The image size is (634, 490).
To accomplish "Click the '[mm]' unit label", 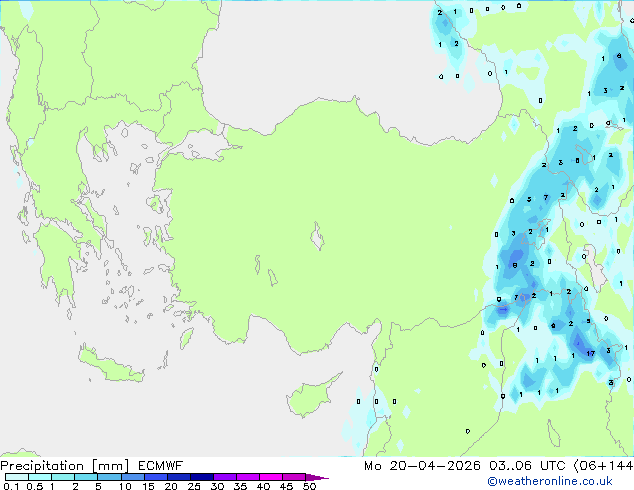I will coord(110,466).
